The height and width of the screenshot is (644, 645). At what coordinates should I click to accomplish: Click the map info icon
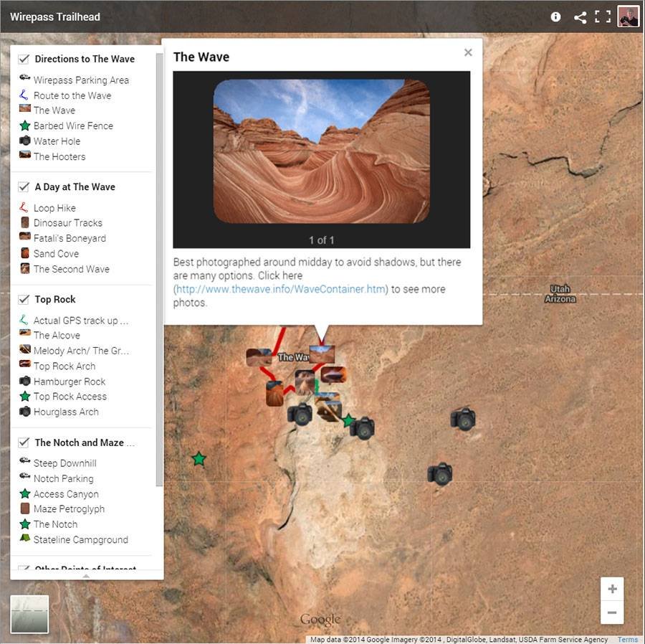click(555, 16)
